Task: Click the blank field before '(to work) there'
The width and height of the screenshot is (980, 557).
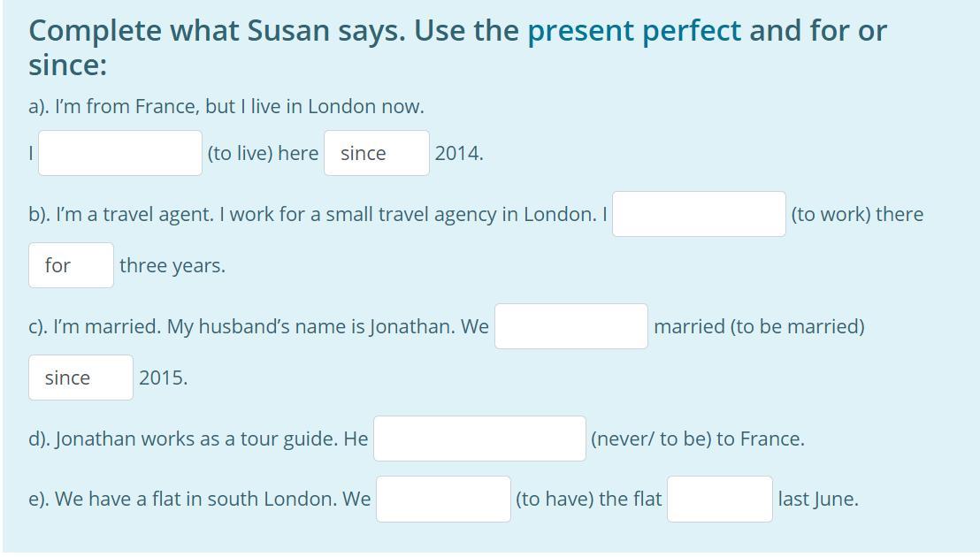Action: tap(699, 214)
